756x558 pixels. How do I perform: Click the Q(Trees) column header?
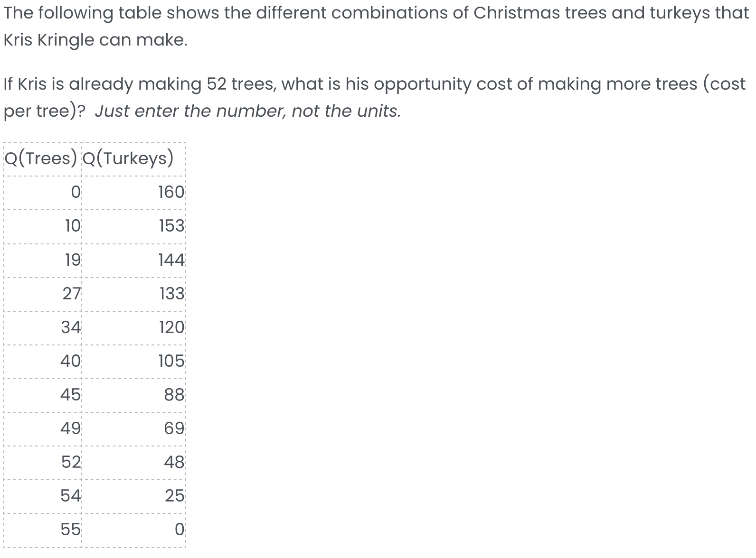click(x=40, y=158)
